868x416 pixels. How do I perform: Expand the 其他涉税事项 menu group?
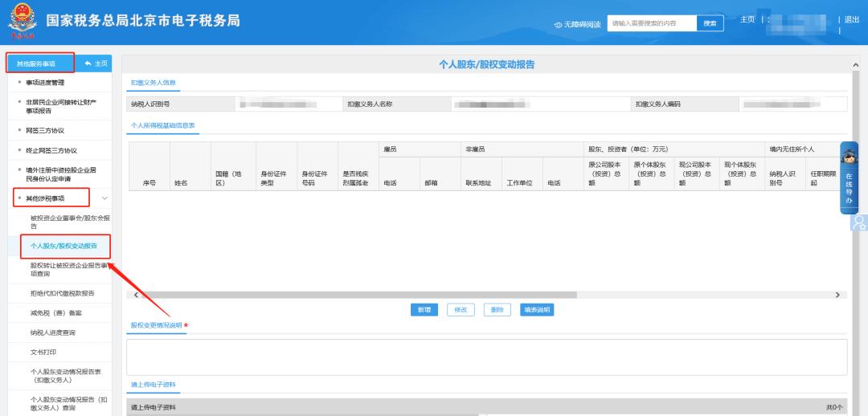point(56,198)
